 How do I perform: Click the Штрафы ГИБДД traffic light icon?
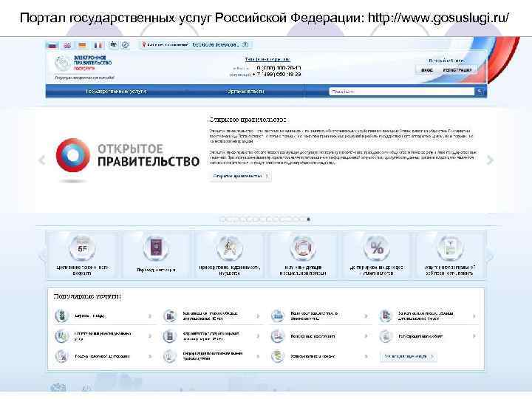[61, 316]
